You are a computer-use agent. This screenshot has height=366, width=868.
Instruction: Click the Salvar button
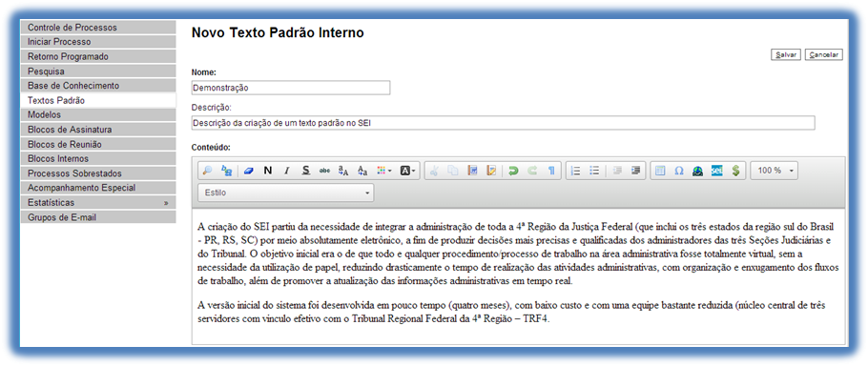[786, 54]
